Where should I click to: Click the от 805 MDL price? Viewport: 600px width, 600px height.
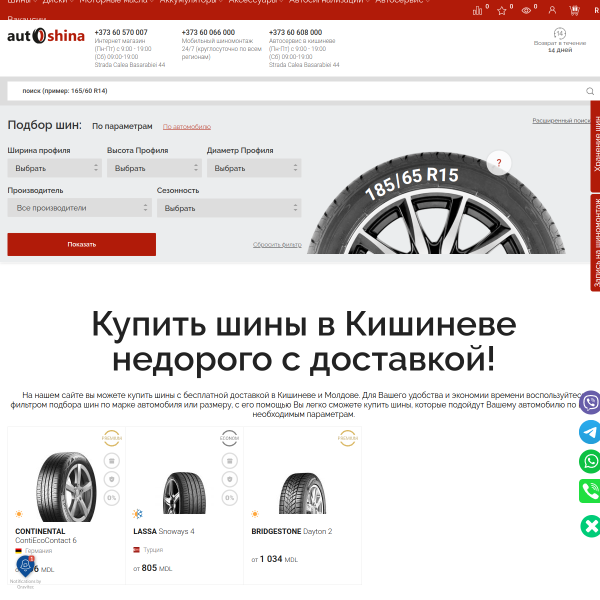152,568
